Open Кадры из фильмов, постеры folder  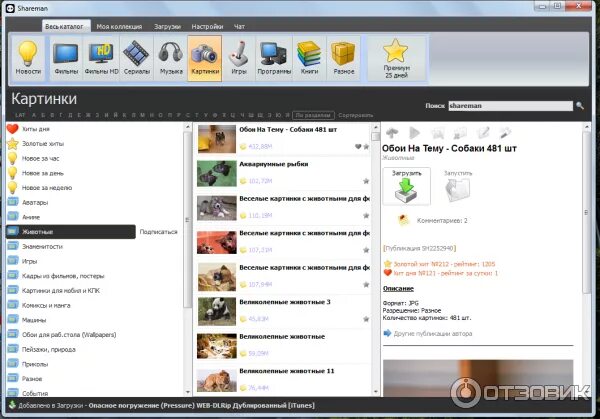pos(63,276)
